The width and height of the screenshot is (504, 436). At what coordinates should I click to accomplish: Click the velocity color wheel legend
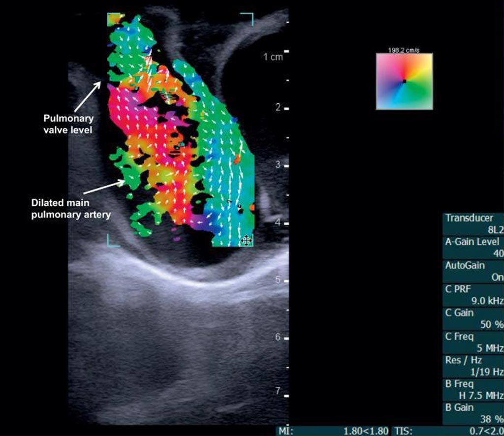pos(405,82)
